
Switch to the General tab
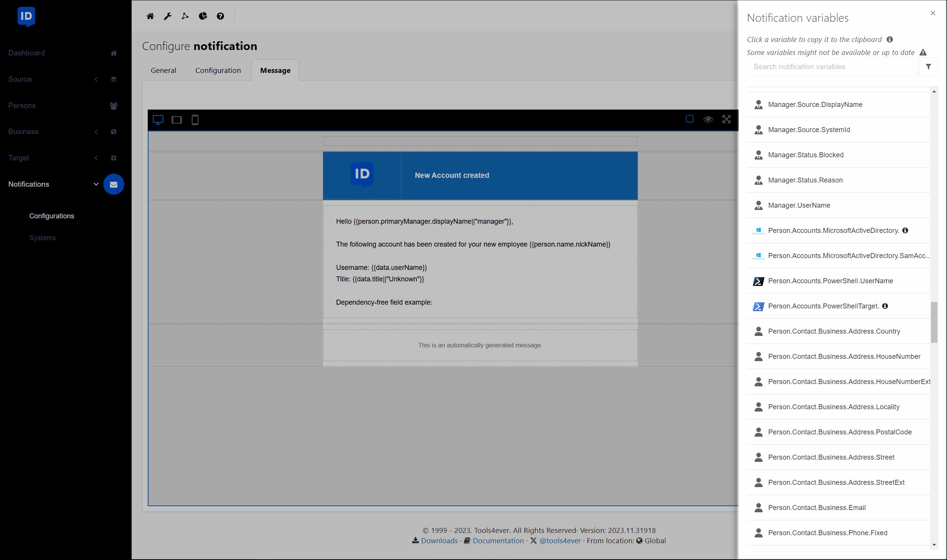tap(163, 70)
